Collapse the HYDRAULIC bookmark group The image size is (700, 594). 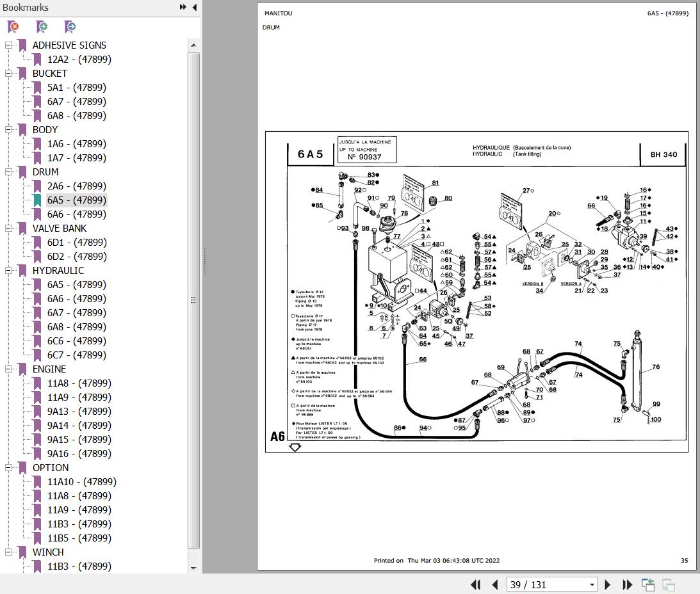pos(8,271)
